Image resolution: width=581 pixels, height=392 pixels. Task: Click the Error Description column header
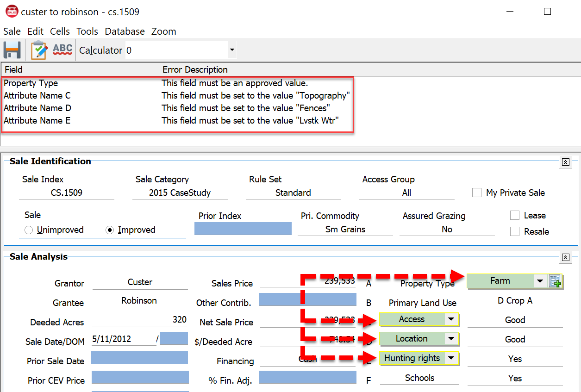click(x=370, y=69)
